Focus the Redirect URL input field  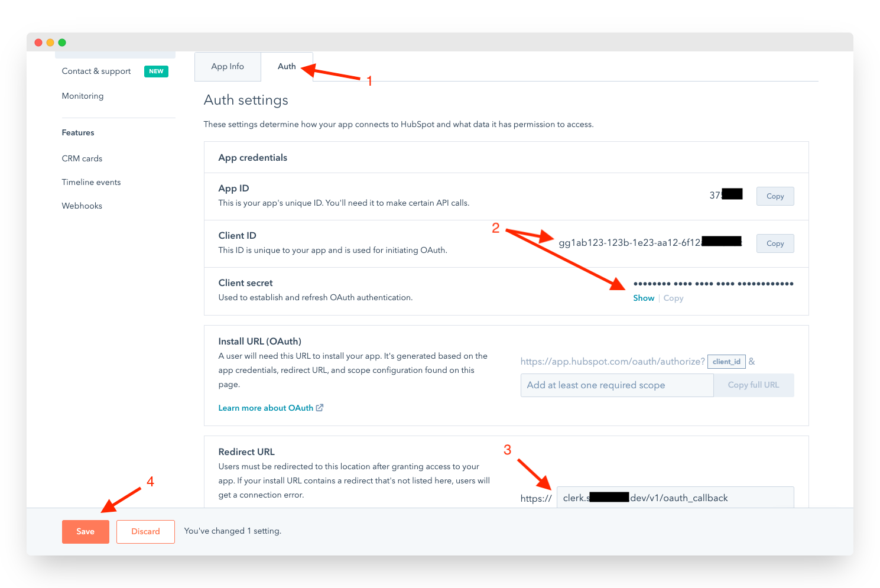coord(675,498)
